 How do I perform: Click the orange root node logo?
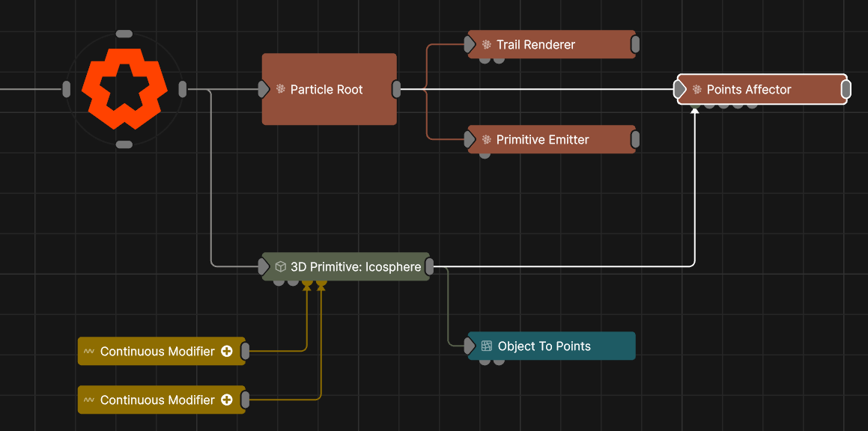pyautogui.click(x=124, y=89)
